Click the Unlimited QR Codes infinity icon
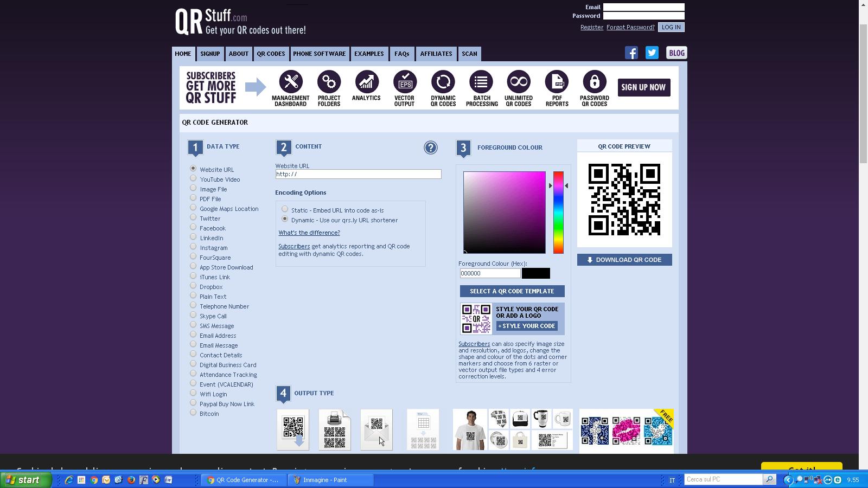The width and height of the screenshot is (868, 488). (519, 82)
